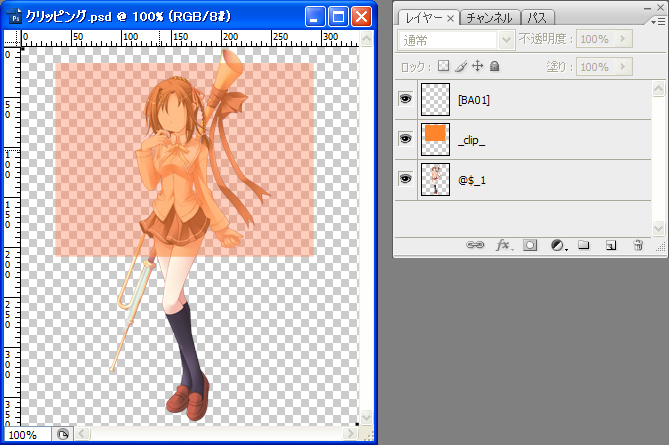Click the _clip_ orange layer thumbnail

tap(435, 139)
